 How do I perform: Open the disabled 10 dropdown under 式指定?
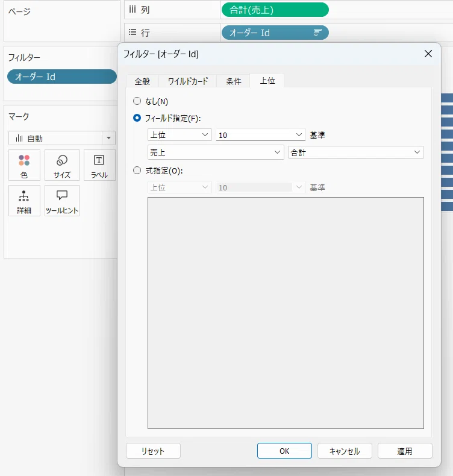[260, 187]
